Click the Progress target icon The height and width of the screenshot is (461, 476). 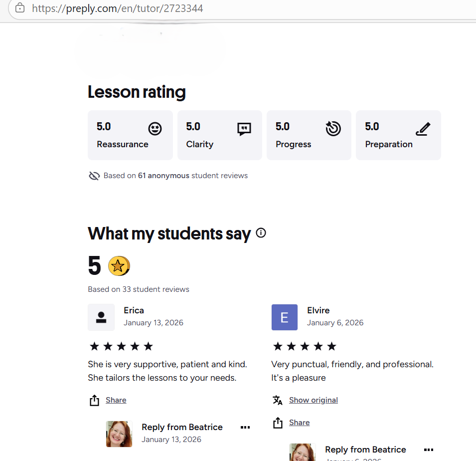pyautogui.click(x=333, y=129)
